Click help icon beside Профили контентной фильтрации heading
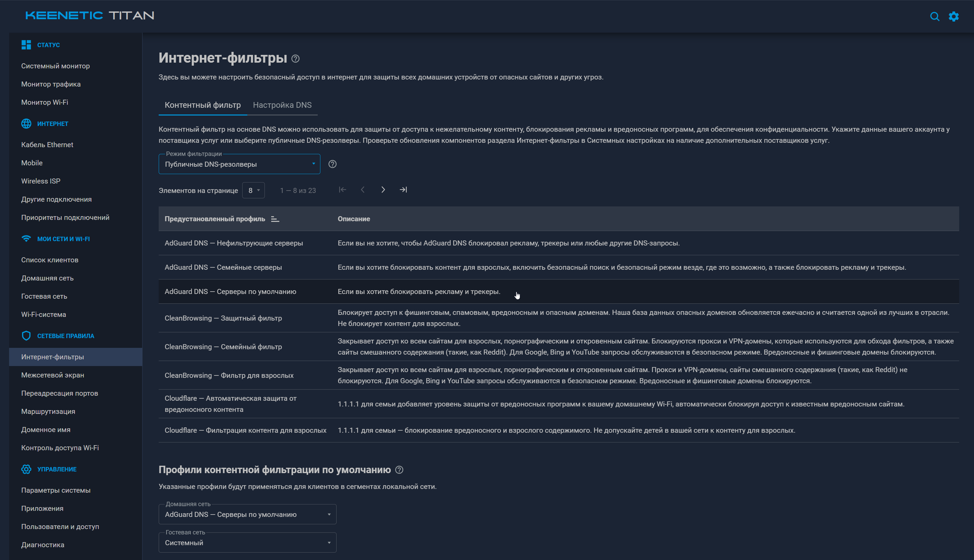The height and width of the screenshot is (560, 974). click(x=399, y=470)
